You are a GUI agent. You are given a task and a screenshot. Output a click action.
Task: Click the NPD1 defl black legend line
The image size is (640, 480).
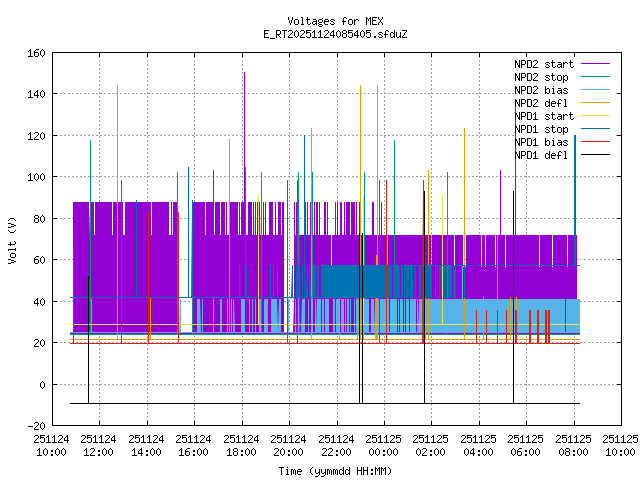tap(595, 155)
